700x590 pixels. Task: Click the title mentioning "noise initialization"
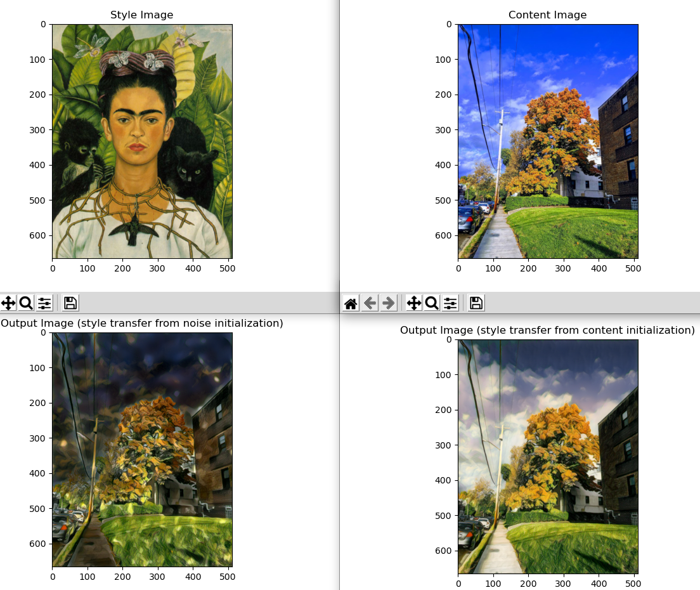[x=142, y=323]
